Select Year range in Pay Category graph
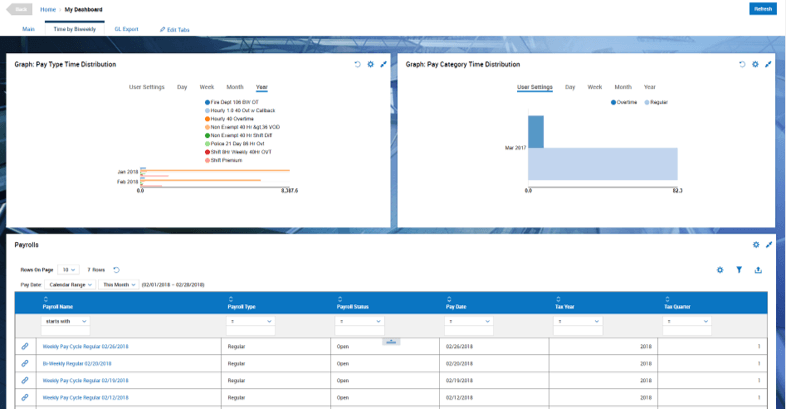Image resolution: width=786 pixels, height=409 pixels. click(x=650, y=87)
